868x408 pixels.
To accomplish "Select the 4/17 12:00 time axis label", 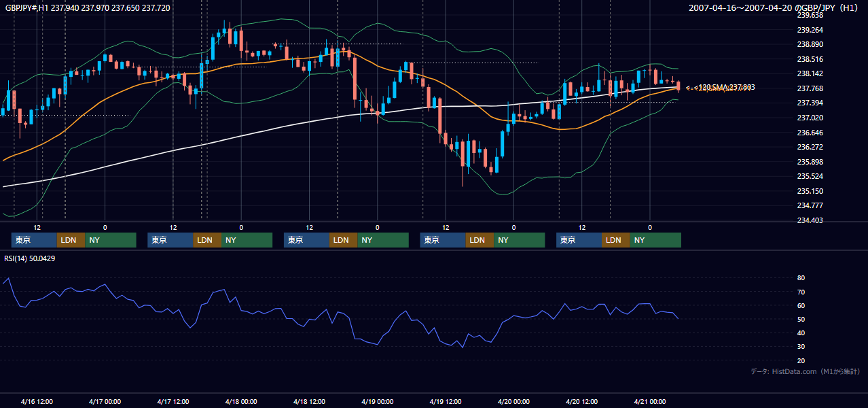I will point(173,401).
